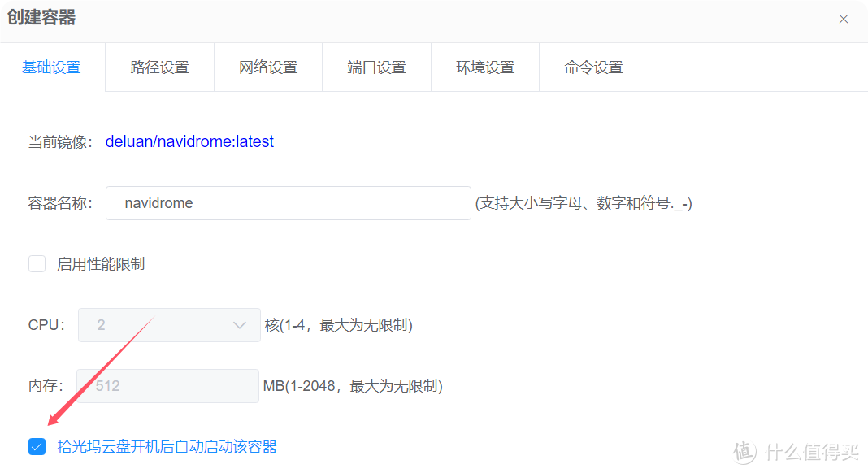Switch to the 网络设置 tab

[x=268, y=67]
